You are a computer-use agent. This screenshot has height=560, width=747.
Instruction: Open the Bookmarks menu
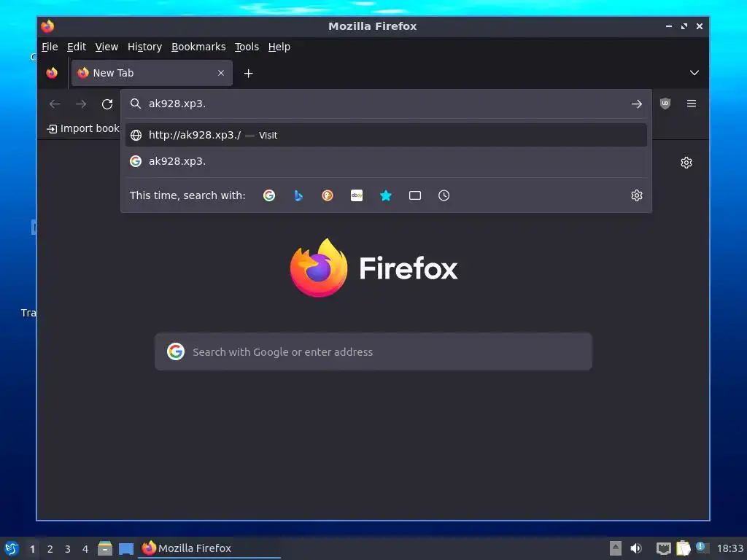(x=198, y=47)
